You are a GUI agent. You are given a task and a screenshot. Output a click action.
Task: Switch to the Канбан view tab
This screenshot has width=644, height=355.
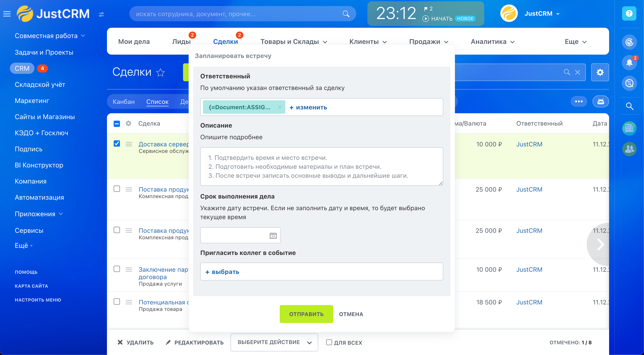[124, 102]
